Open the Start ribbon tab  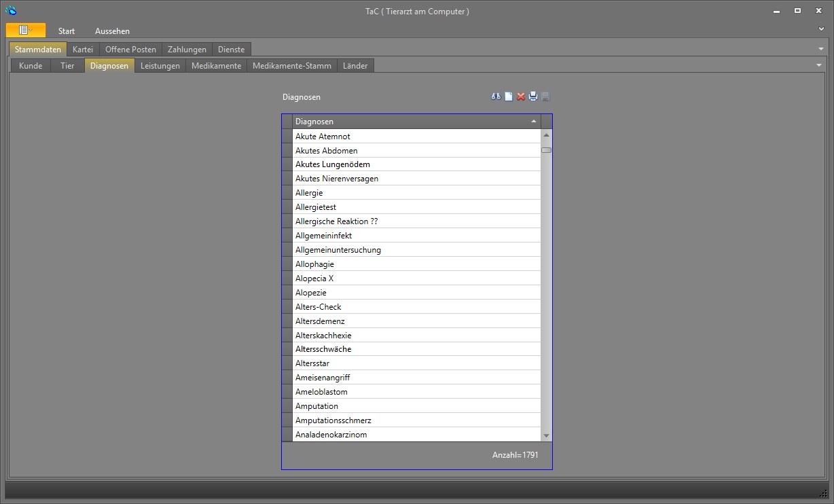coord(67,31)
